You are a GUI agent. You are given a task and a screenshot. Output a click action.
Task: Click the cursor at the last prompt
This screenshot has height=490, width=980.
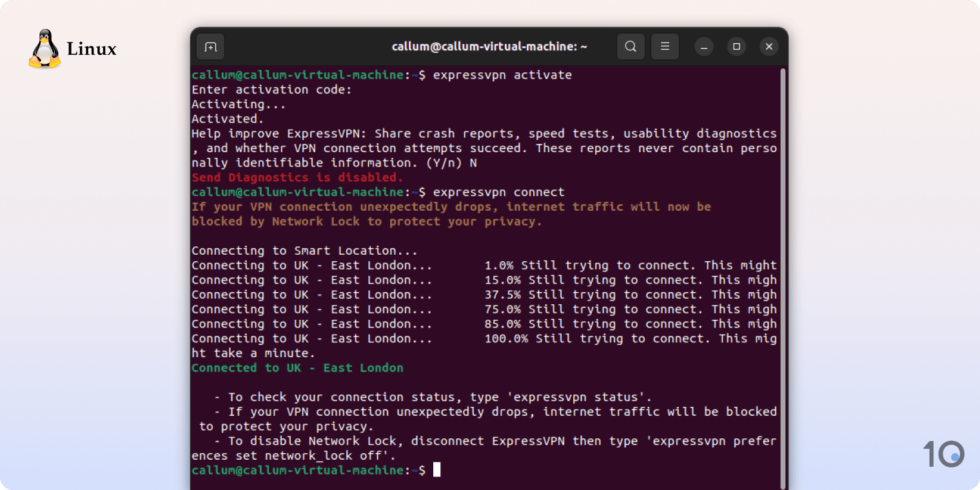coord(436,470)
